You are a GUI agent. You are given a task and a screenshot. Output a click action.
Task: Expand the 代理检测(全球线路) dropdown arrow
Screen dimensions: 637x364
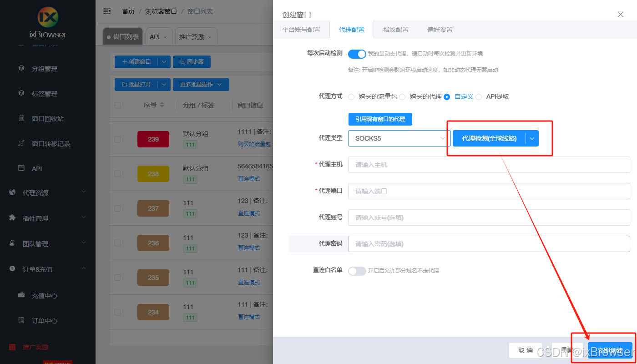pos(532,138)
